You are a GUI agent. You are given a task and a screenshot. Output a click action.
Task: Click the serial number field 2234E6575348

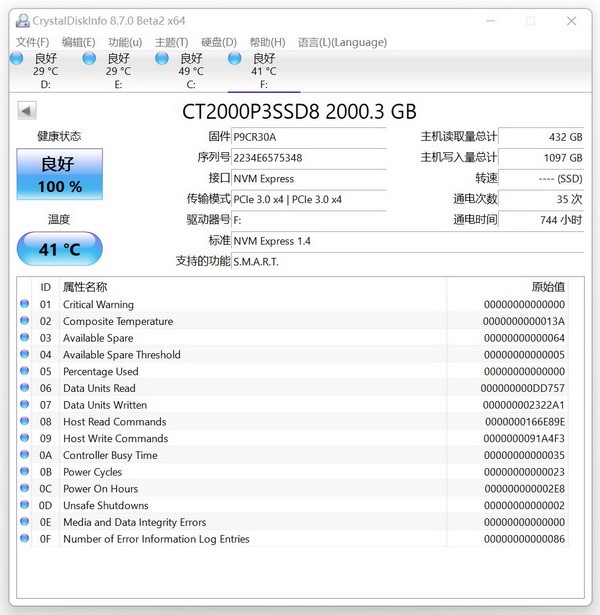[x=309, y=158]
